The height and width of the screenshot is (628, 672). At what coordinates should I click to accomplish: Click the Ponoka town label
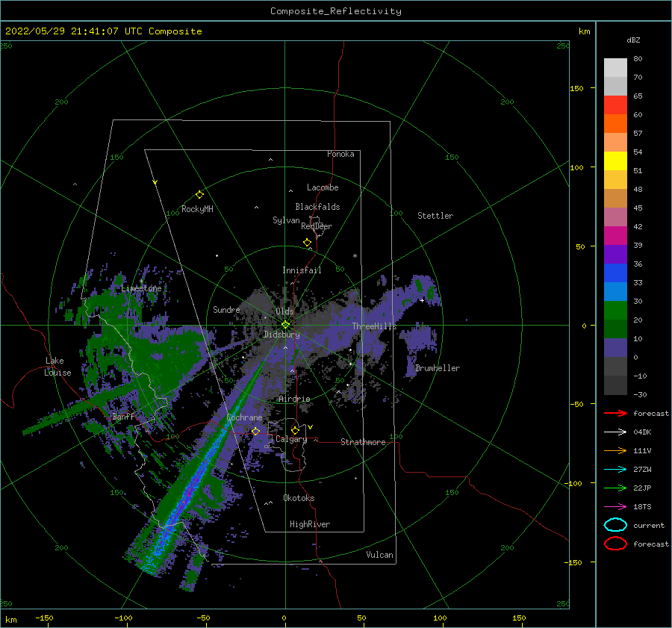tap(340, 154)
